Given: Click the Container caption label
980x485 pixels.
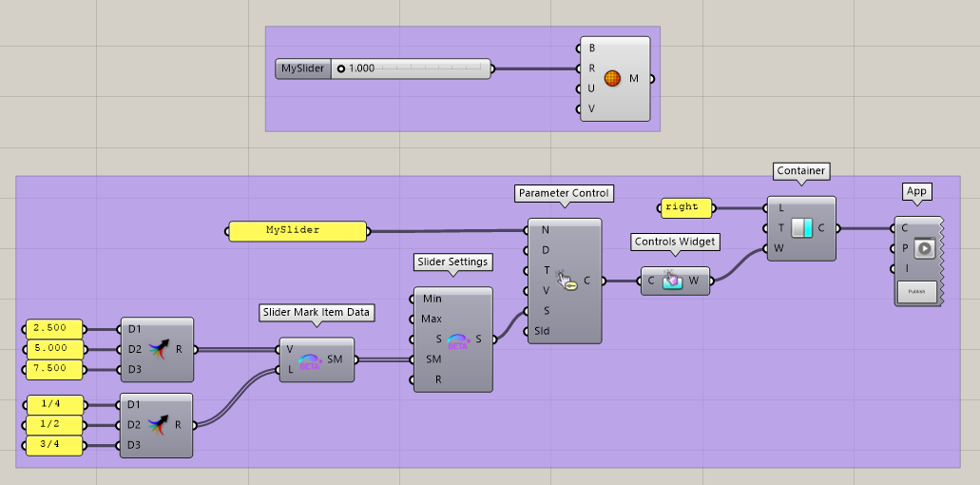Looking at the screenshot, I should 801,170.
